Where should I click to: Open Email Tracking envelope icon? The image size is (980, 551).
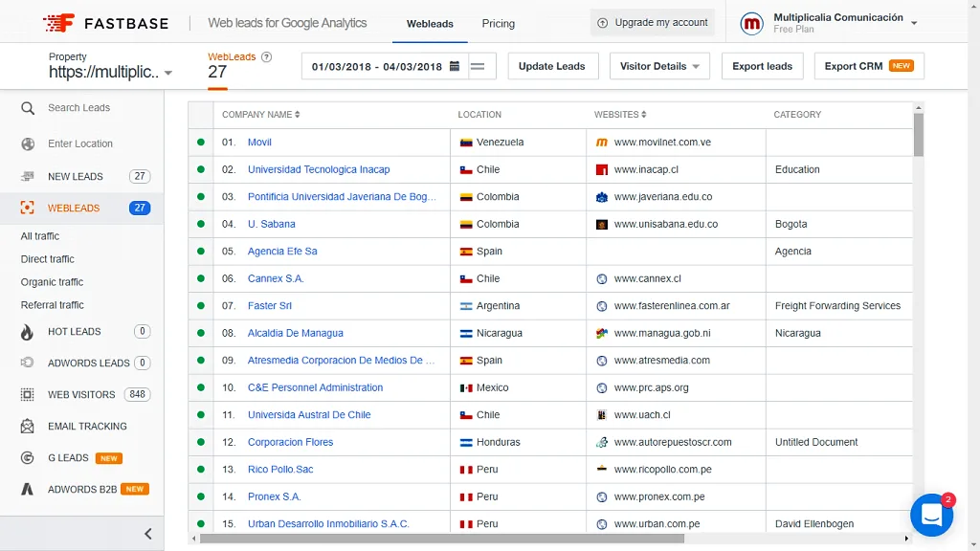27,426
